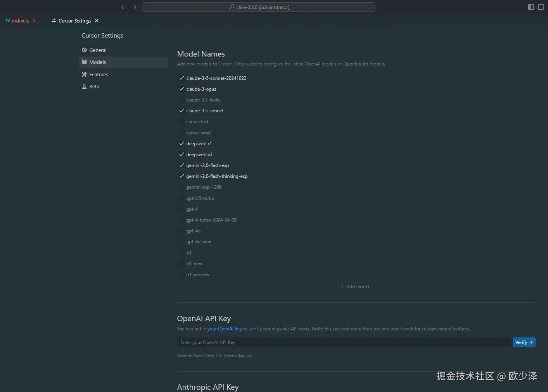The height and width of the screenshot is (392, 548).
Task: Enable gpt-4 model
Action: [x=182, y=209]
